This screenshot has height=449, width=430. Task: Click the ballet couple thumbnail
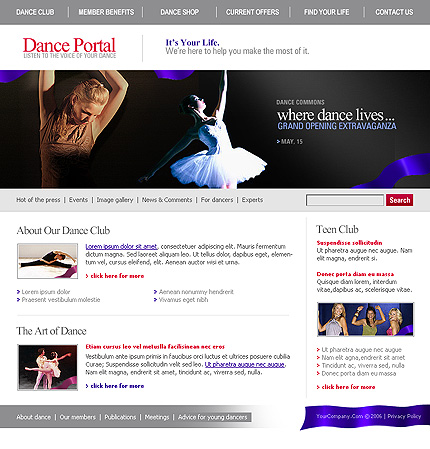(x=48, y=367)
